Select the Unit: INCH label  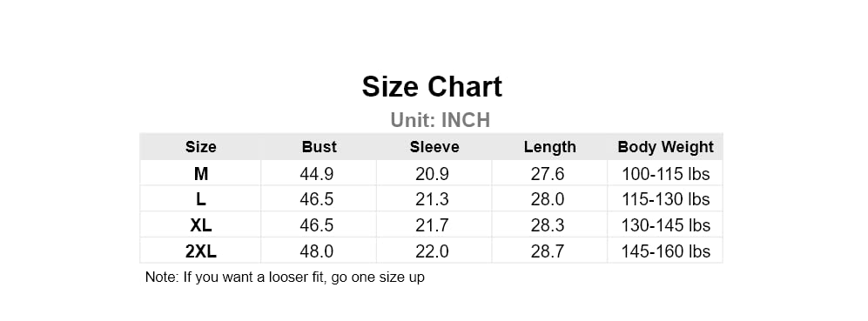(x=440, y=120)
